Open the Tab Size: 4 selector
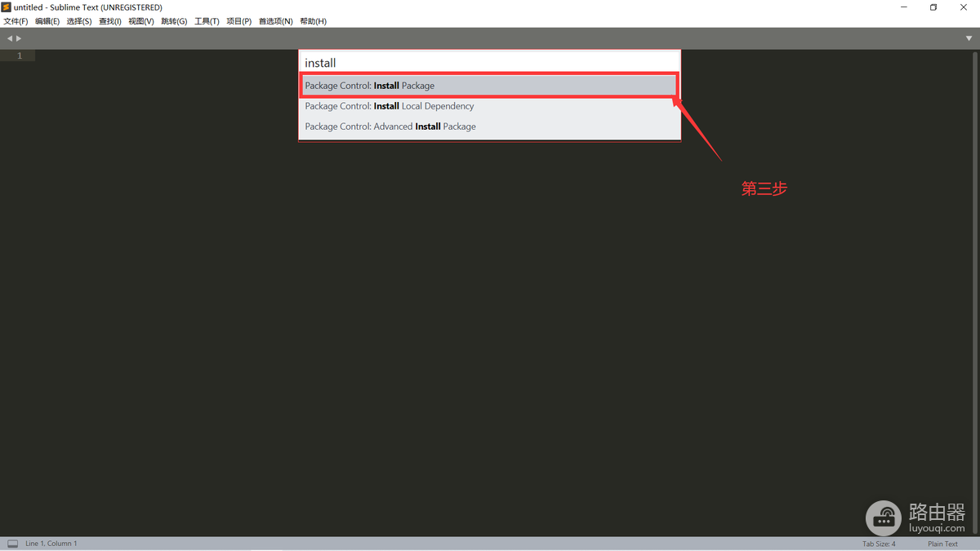This screenshot has width=980, height=551. point(879,544)
